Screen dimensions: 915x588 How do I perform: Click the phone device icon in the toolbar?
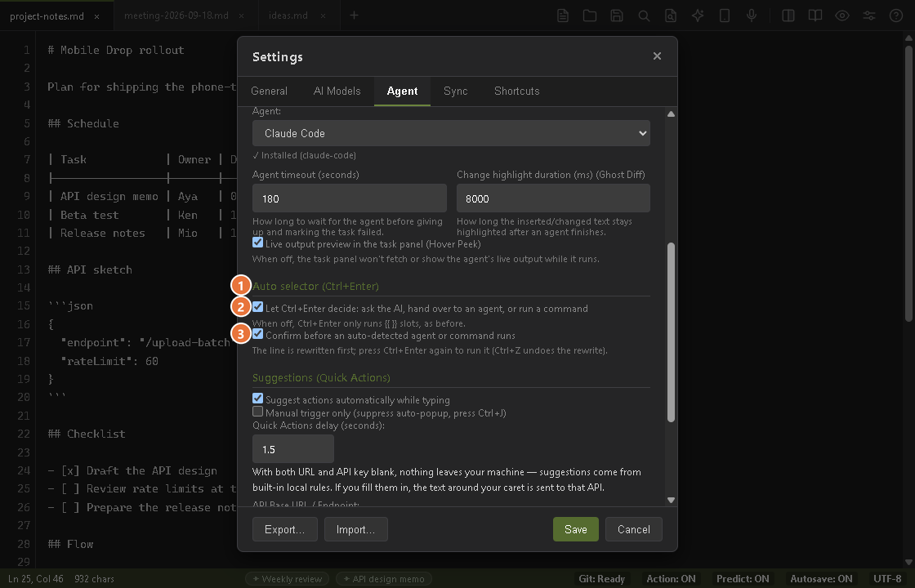point(725,16)
